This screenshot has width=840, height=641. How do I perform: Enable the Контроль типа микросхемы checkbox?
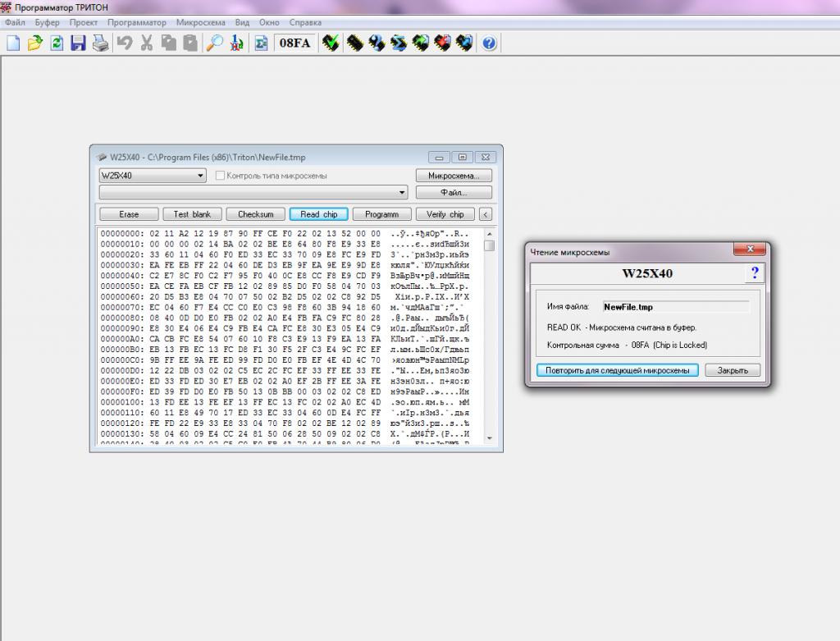tap(221, 176)
